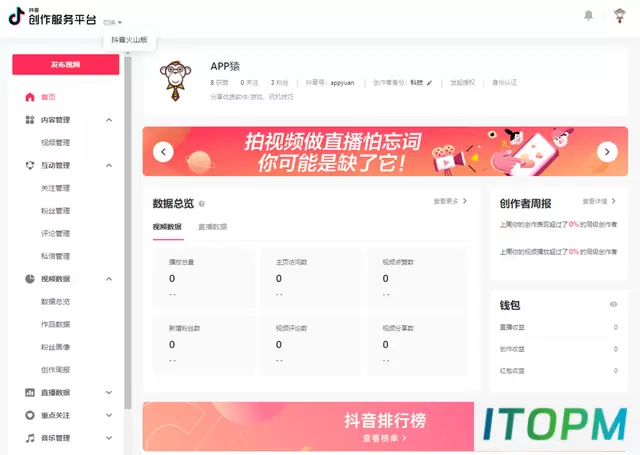This screenshot has height=455, width=640.
Task: Click the 3 粉丝 count in profile
Action: point(280,83)
